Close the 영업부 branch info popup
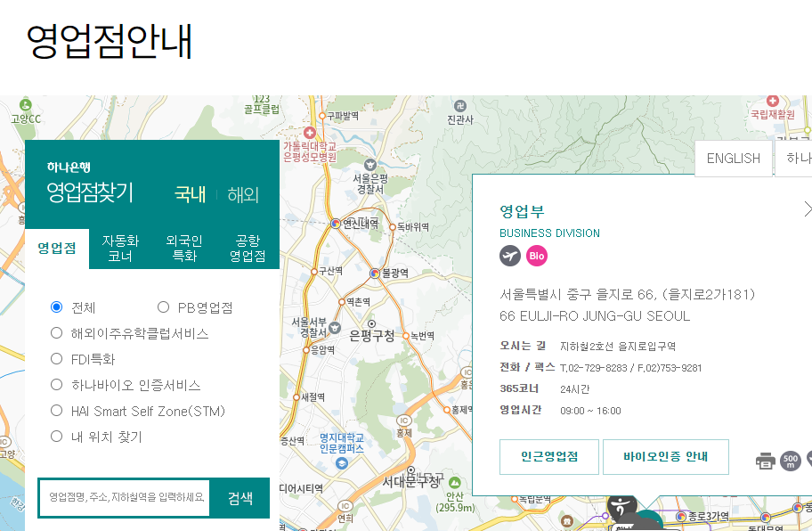 pyautogui.click(x=808, y=208)
